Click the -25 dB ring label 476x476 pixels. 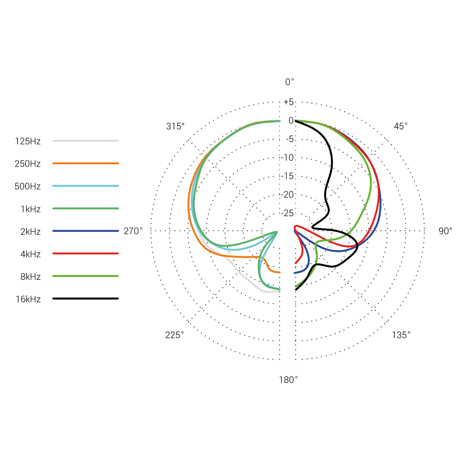pos(288,213)
